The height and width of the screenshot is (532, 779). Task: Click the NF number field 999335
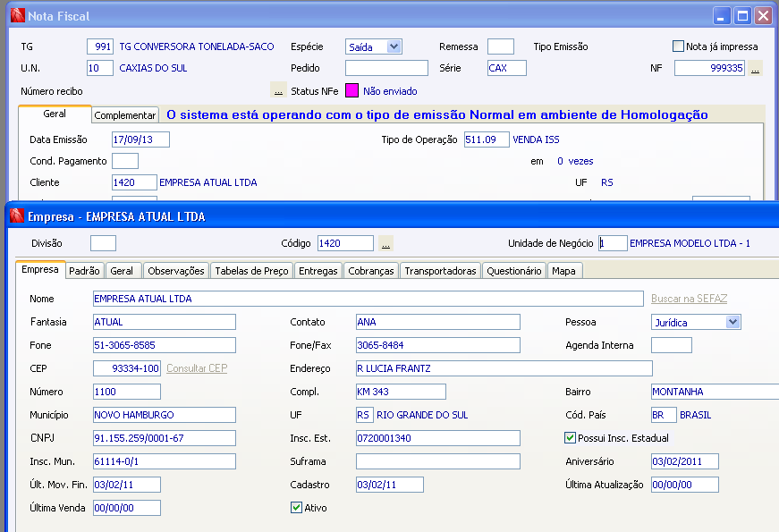click(x=709, y=68)
